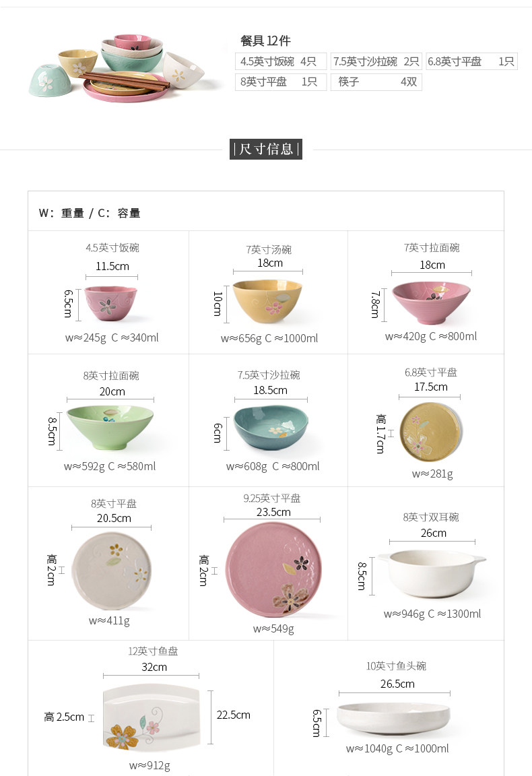Screen dimensions: 532x776
Task: Click the yellow 7英寸汤碗 bowl image
Action: click(x=267, y=302)
